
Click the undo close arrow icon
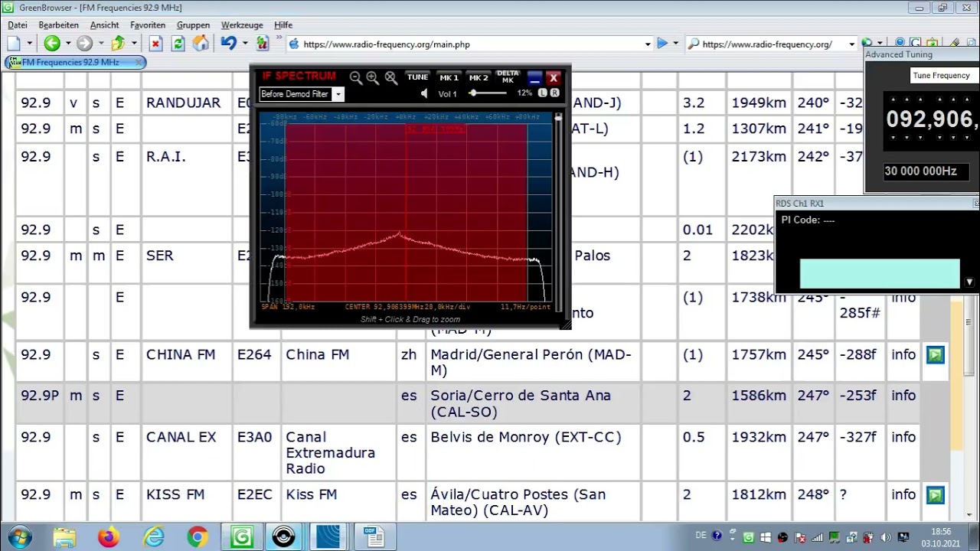tap(228, 44)
